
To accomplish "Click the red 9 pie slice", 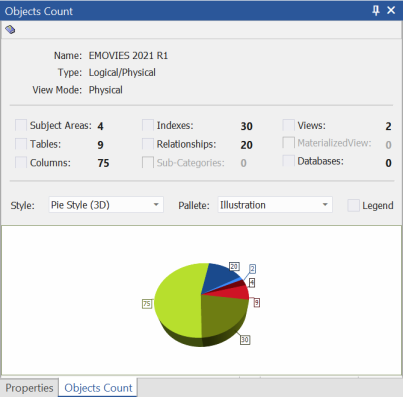I will point(237,293).
